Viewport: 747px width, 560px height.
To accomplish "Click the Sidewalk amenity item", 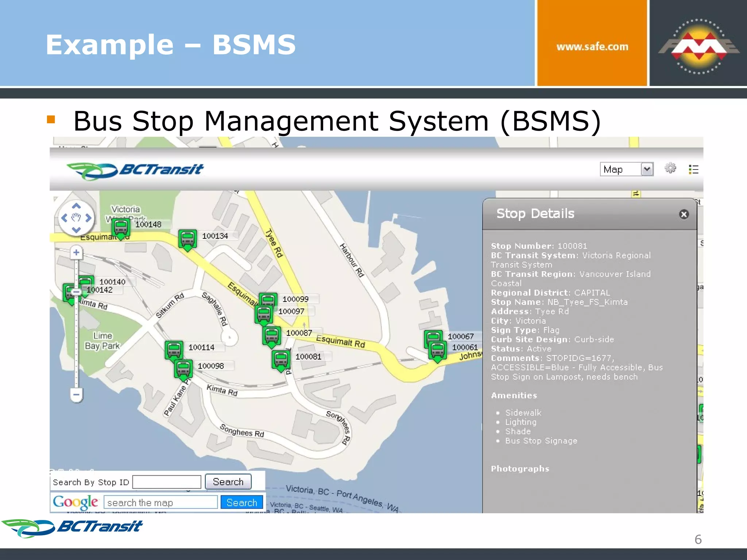I will pyautogui.click(x=523, y=413).
